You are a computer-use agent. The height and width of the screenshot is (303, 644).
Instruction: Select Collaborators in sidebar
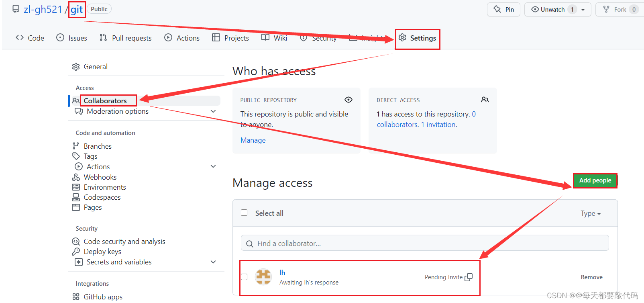(x=105, y=100)
